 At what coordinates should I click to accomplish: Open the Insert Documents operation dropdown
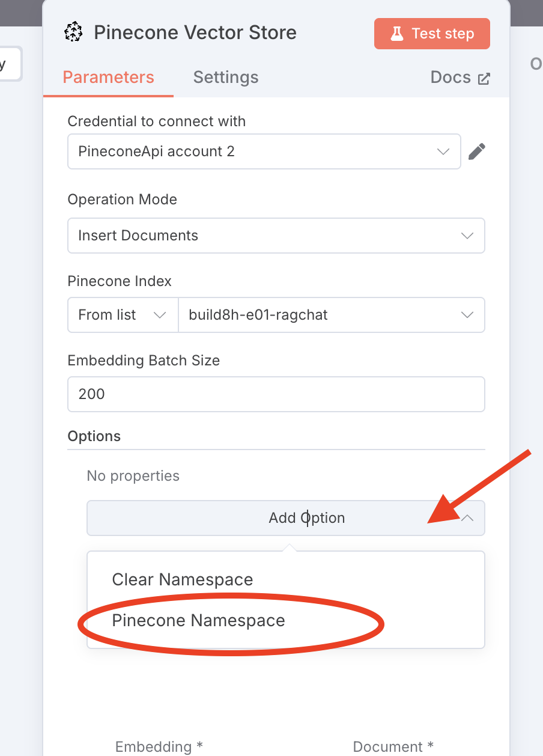tap(264, 236)
